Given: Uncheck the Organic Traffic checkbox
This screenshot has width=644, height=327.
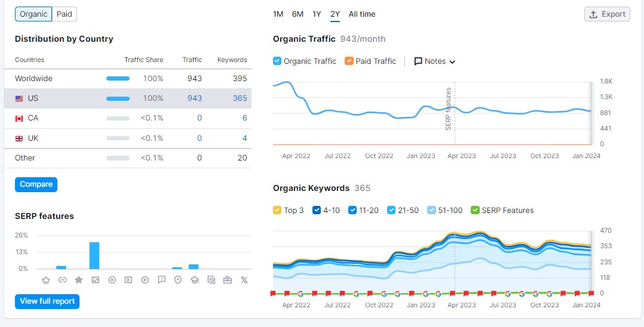Looking at the screenshot, I should coord(277,61).
